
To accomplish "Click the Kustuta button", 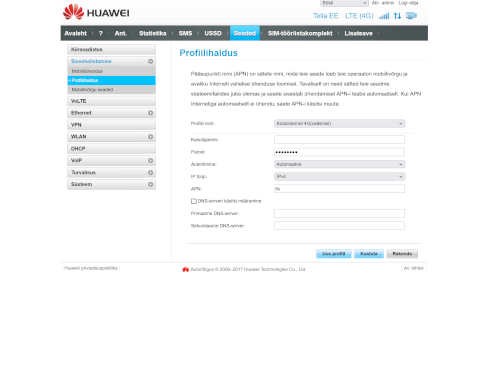I will coord(369,254).
